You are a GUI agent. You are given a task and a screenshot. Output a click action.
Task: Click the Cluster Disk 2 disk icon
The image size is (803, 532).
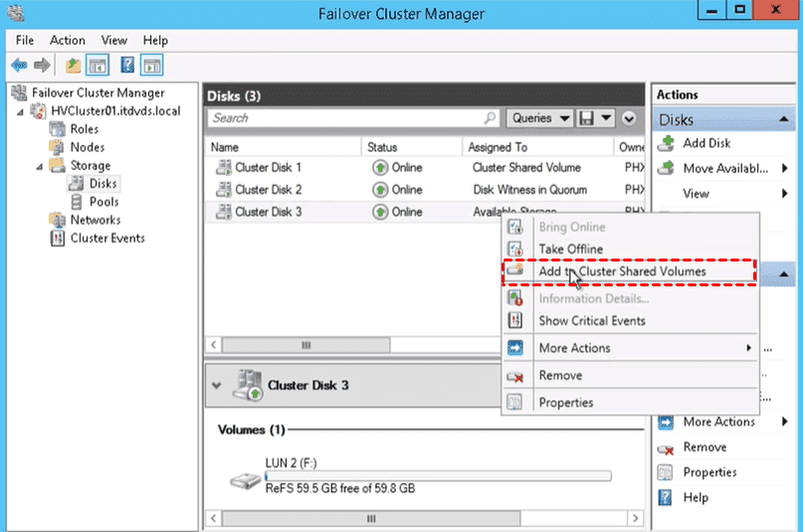pyautogui.click(x=223, y=190)
